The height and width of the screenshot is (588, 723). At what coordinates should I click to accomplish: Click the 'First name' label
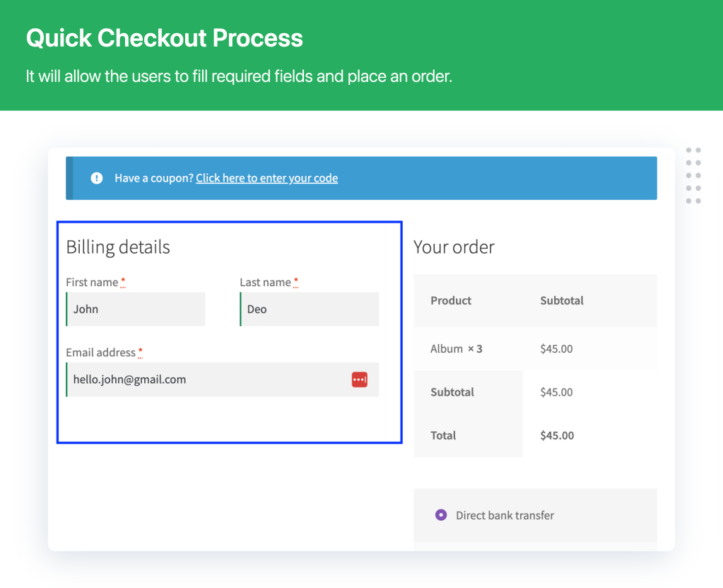pyautogui.click(x=92, y=282)
